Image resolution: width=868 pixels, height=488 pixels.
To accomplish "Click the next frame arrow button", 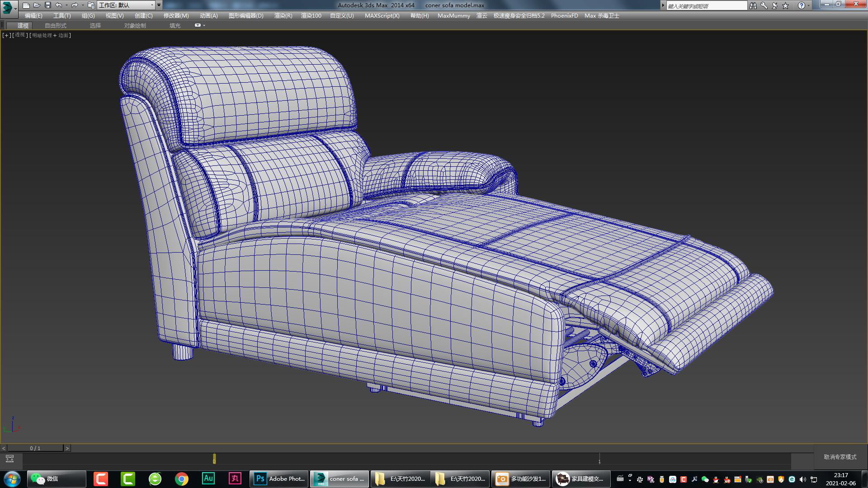I will (67, 448).
